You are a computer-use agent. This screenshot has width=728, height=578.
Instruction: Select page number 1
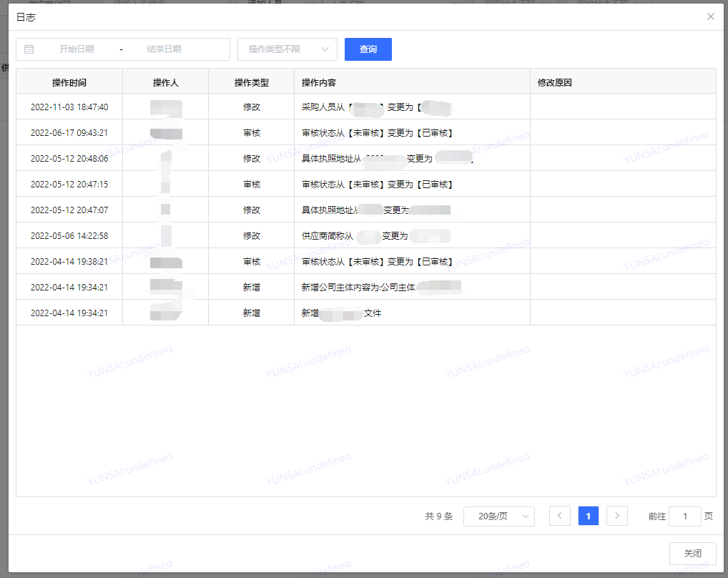pyautogui.click(x=588, y=516)
